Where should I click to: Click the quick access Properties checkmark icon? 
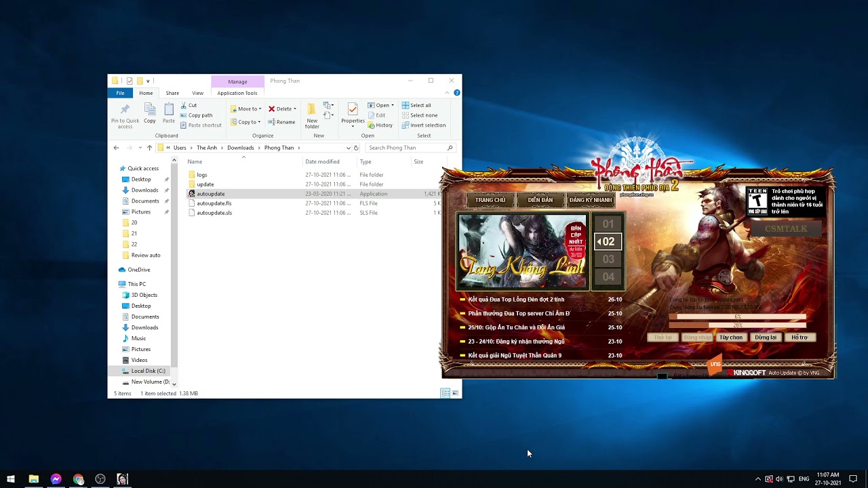pos(129,81)
